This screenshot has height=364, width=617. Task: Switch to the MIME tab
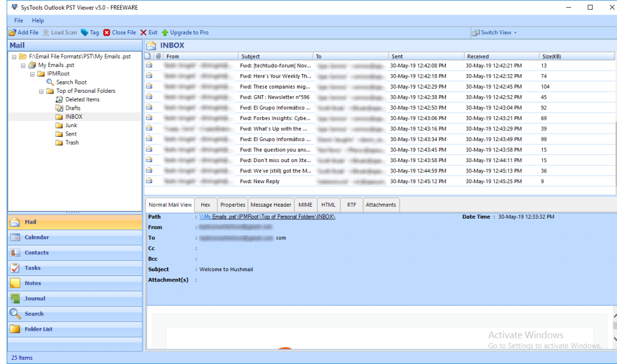point(305,205)
